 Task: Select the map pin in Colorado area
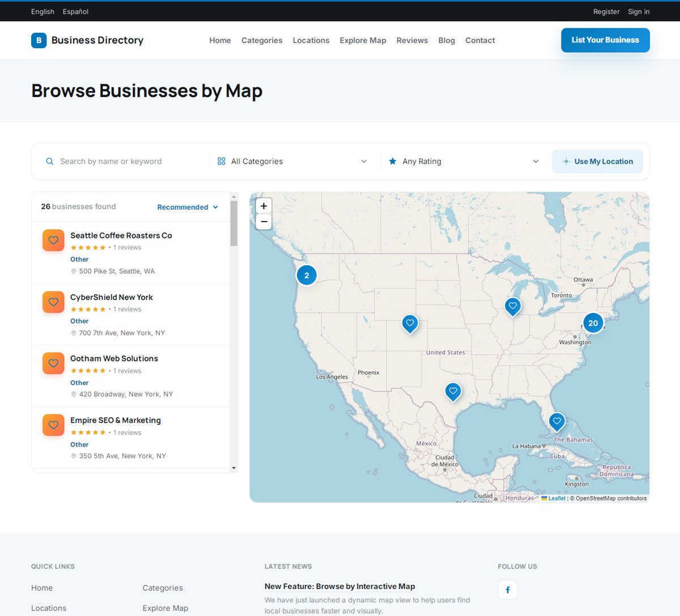[x=410, y=324]
